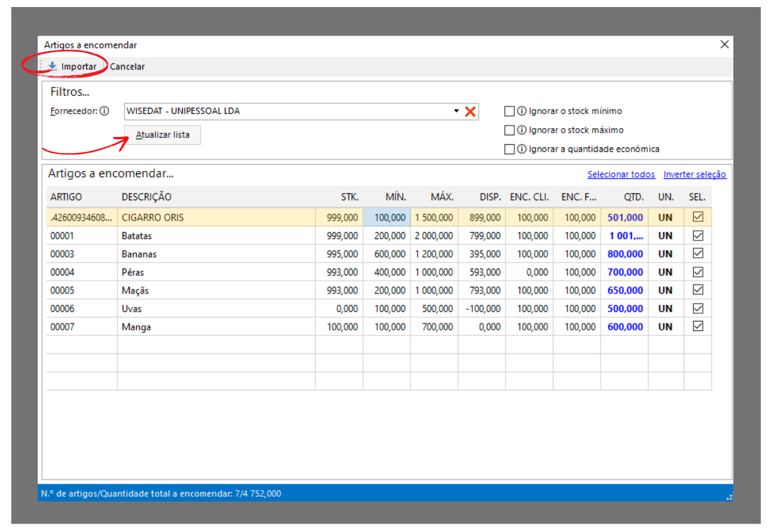Click info icon beside Ignorar o stock máximo
Screen dimensions: 771x532
point(521,130)
